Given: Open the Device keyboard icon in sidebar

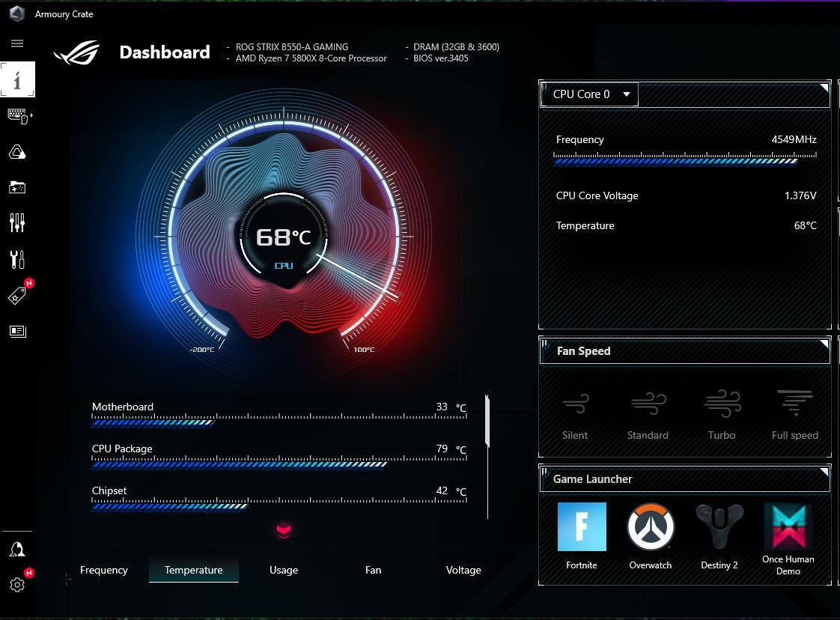Looking at the screenshot, I should pyautogui.click(x=17, y=116).
